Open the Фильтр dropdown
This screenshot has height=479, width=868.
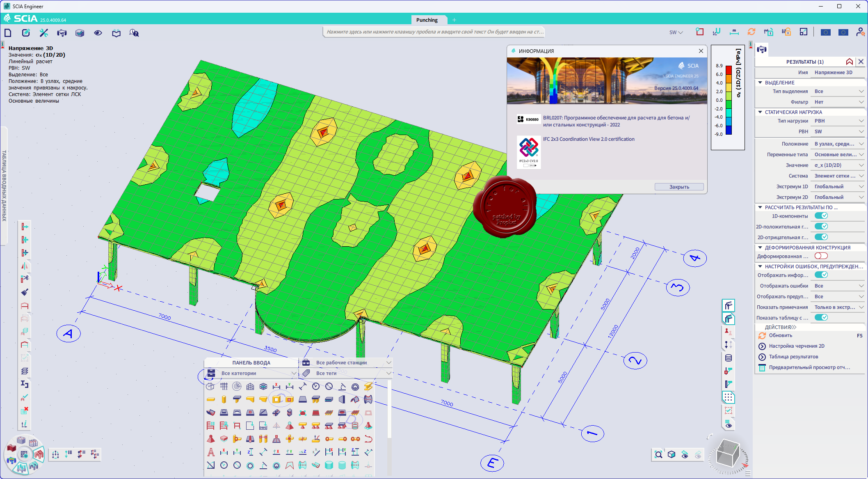tap(838, 102)
